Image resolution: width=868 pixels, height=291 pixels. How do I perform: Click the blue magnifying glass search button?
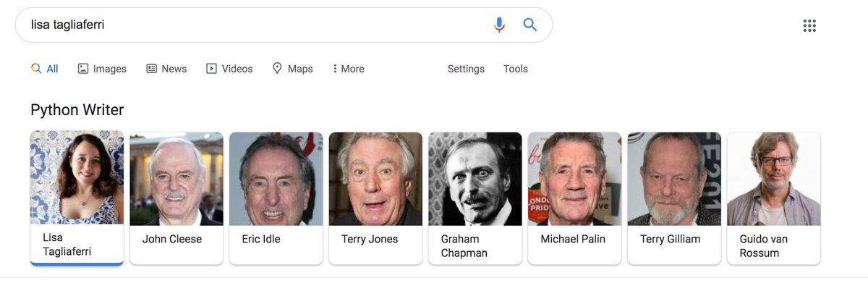530,25
